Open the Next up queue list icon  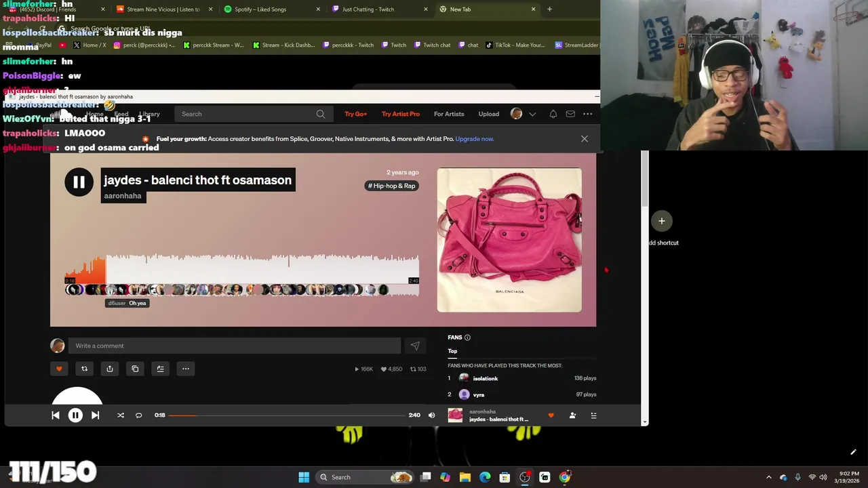click(593, 415)
